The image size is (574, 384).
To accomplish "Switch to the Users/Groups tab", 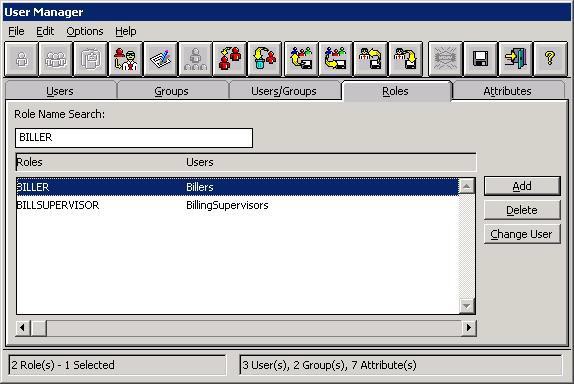I will pos(284,91).
